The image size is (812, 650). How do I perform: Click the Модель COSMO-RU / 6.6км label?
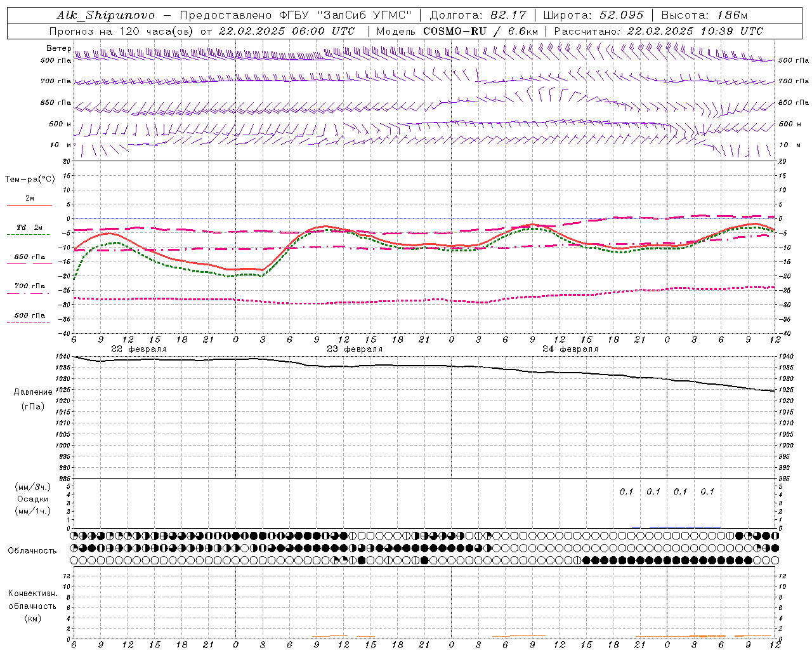point(457,31)
